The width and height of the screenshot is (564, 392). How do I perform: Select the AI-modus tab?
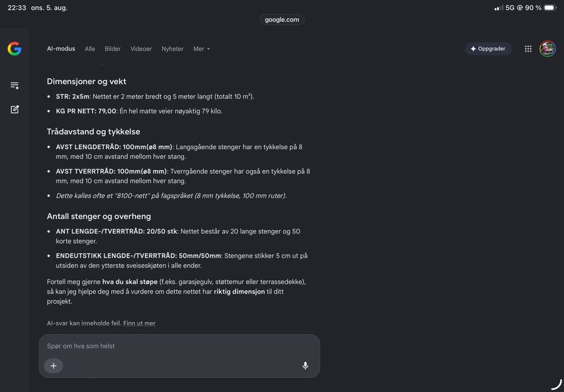coord(61,49)
